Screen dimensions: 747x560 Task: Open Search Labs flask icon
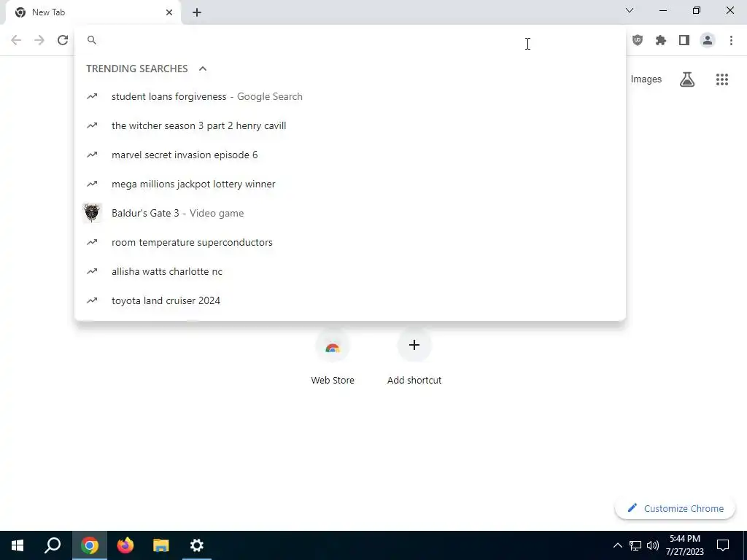tap(687, 79)
